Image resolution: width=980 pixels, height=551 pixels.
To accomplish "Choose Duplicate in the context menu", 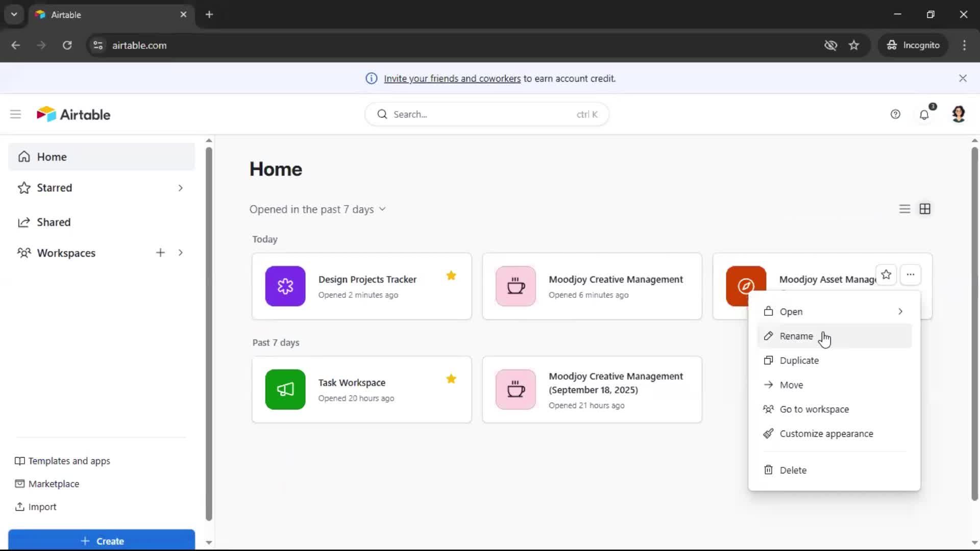I will pos(835,361).
